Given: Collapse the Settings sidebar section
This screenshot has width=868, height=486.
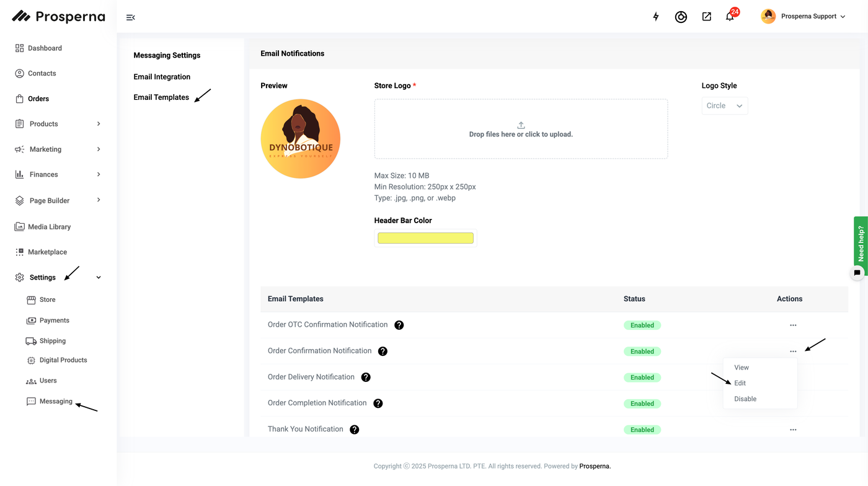Looking at the screenshot, I should pos(99,278).
